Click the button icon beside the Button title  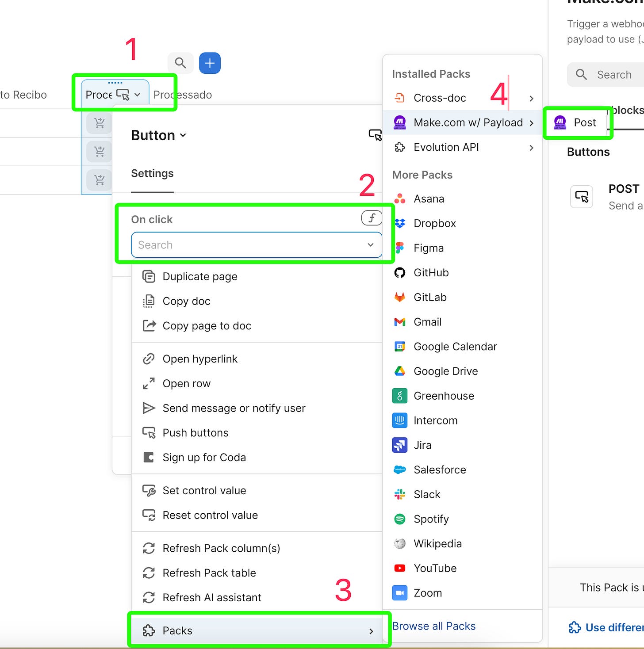click(x=375, y=135)
